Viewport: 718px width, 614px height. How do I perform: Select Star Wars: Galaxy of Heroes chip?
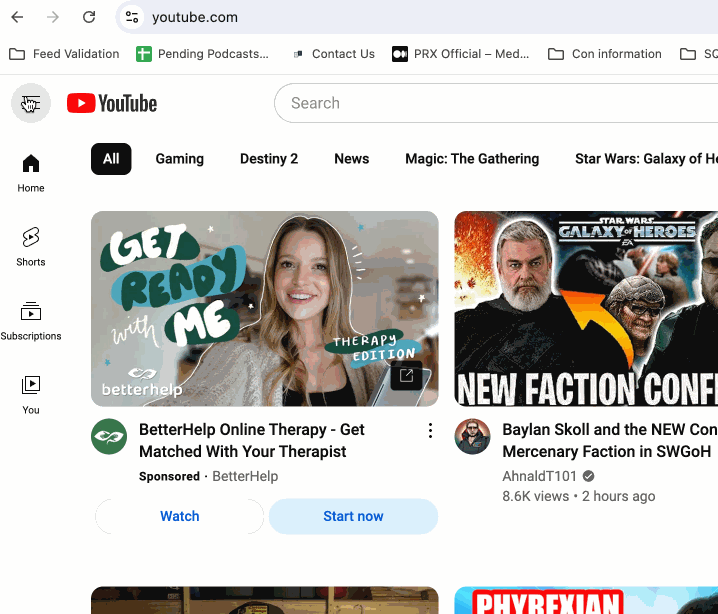646,159
